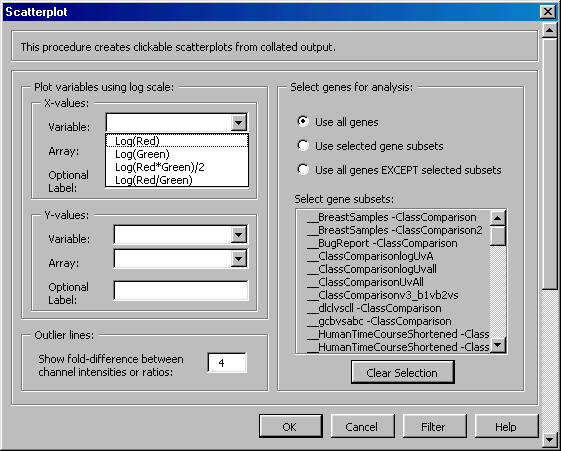Collapse the X-values Variable dropdown arrow
Viewport: 561px width, 451px height.
(239, 123)
